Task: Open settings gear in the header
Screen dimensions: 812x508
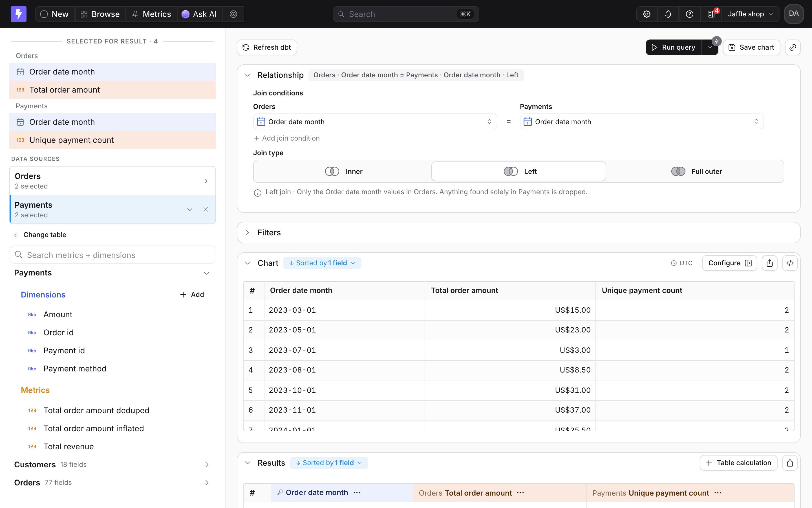Action: tap(646, 14)
